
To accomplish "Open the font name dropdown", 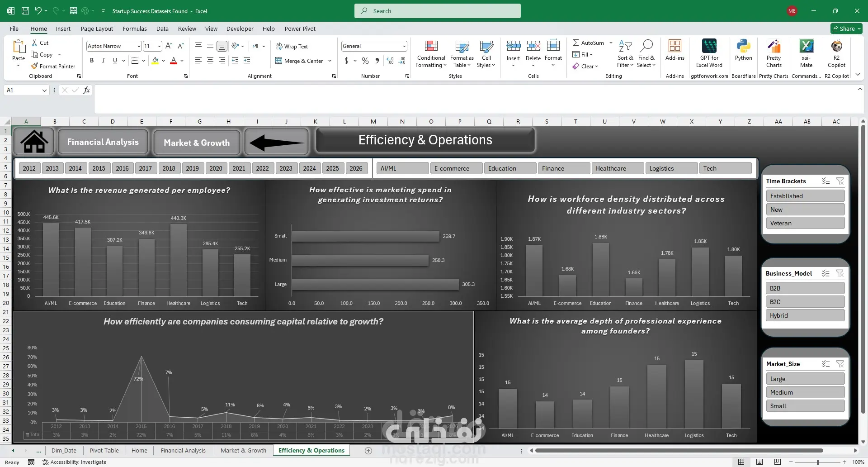I will (139, 46).
